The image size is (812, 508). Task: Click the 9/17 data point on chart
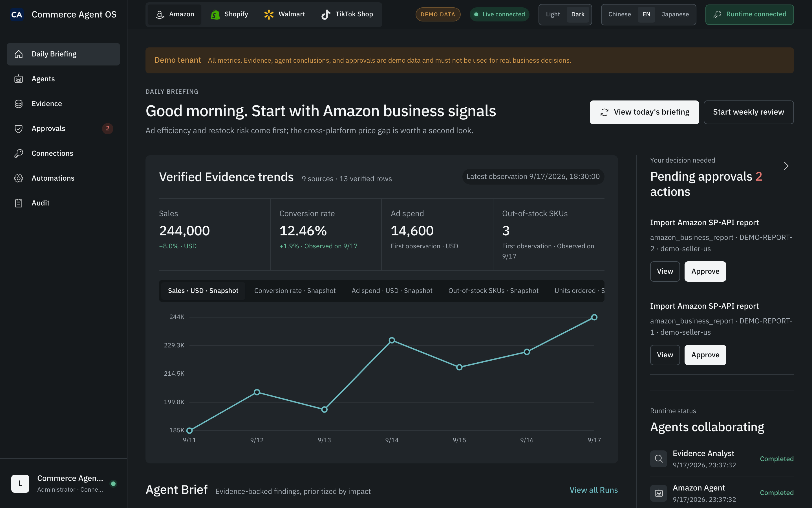coord(594,317)
